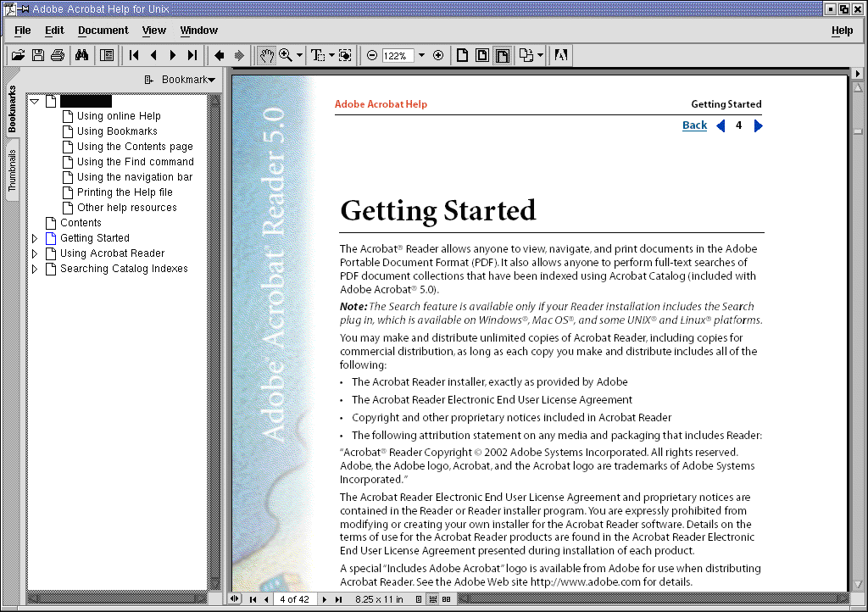The height and width of the screenshot is (612, 868).
Task: Select the Graphics Select tool
Action: (345, 55)
